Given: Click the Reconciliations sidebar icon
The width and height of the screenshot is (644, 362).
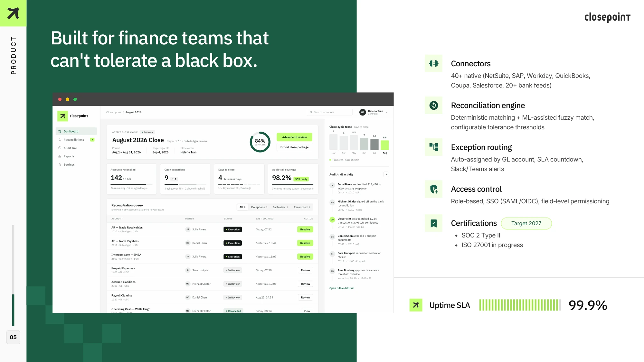Looking at the screenshot, I should [x=60, y=140].
